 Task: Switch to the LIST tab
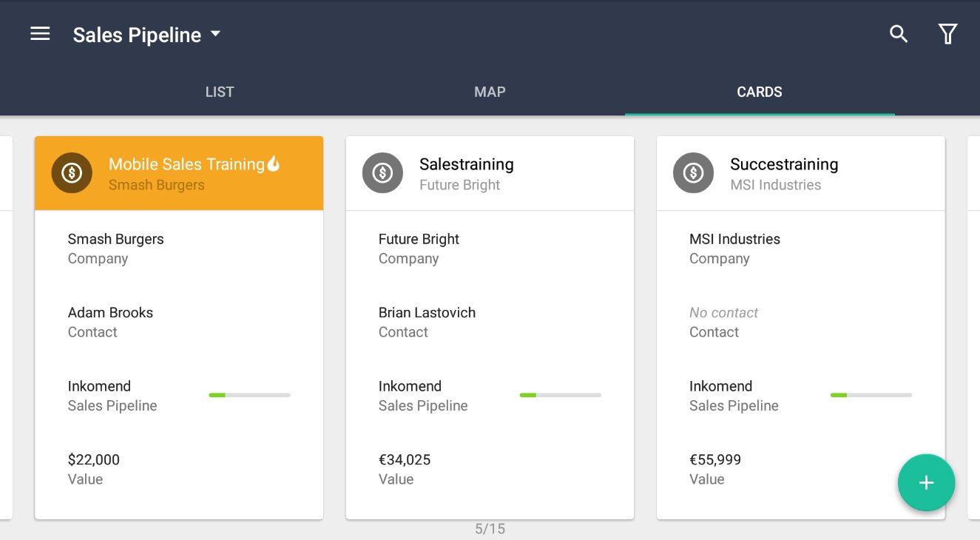coord(220,92)
